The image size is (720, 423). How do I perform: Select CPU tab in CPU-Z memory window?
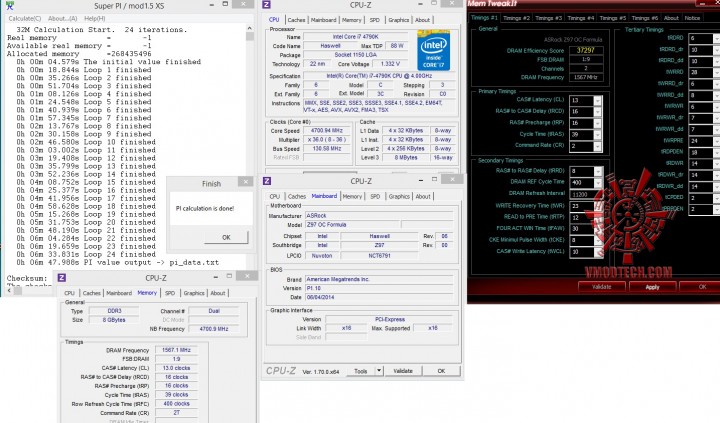(x=69, y=293)
